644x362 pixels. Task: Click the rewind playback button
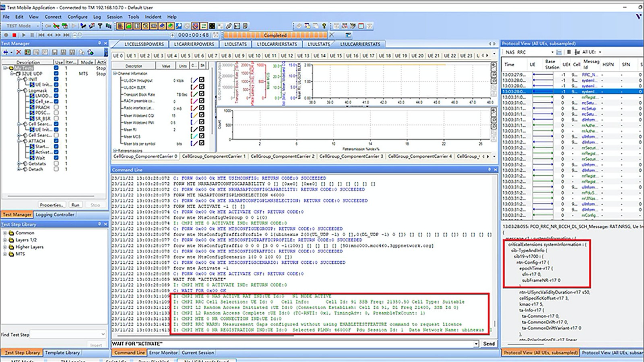click(x=50, y=35)
